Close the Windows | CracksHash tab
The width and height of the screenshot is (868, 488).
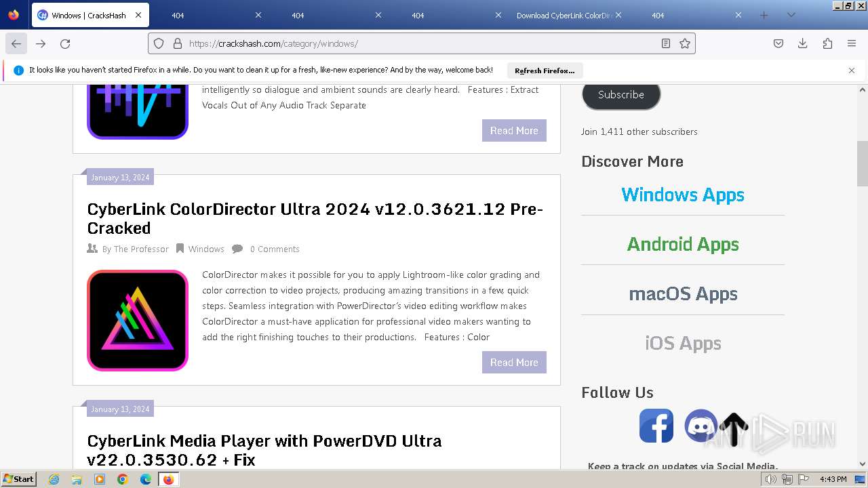[138, 15]
